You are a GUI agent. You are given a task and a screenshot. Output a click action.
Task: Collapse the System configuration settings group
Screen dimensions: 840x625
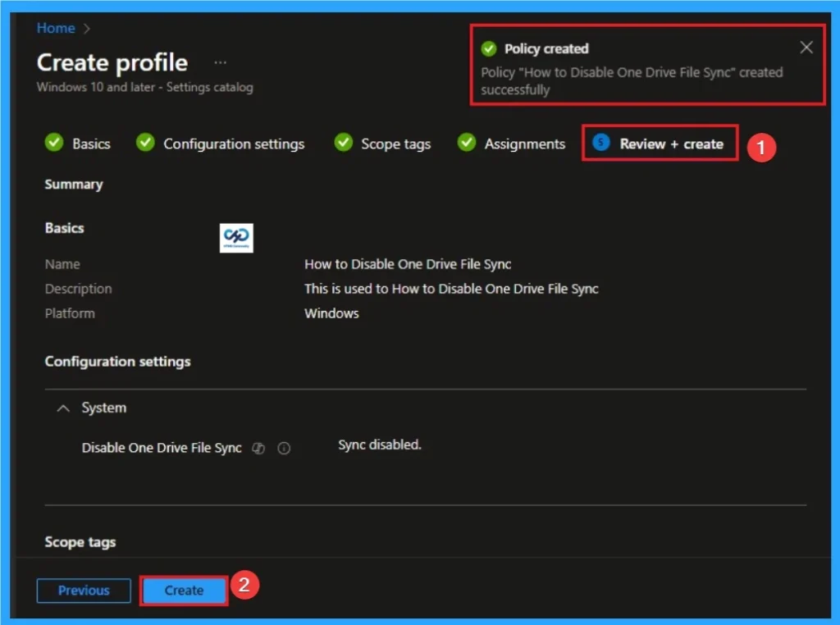click(x=63, y=408)
